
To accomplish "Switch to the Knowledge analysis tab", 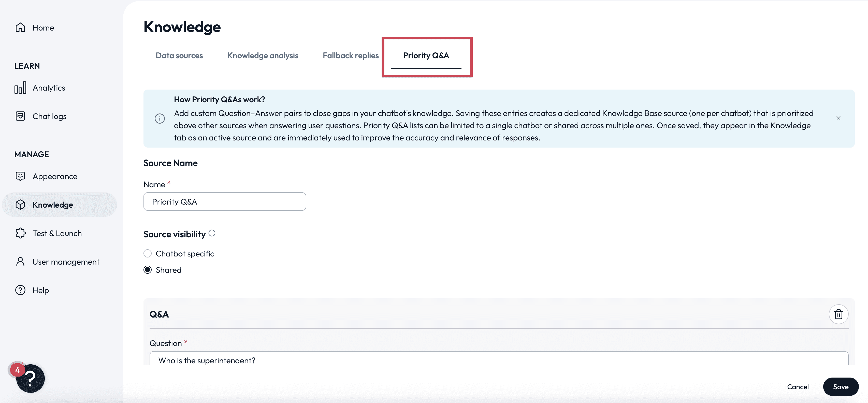I will 263,56.
